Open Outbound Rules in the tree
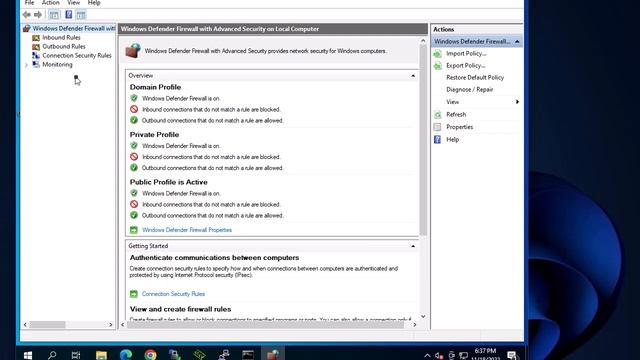 pyautogui.click(x=64, y=47)
